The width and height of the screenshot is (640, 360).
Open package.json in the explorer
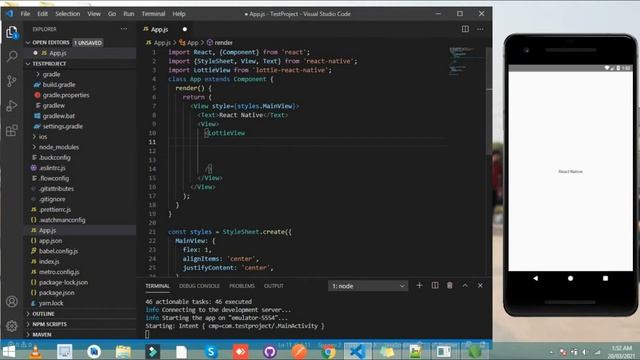click(x=56, y=293)
